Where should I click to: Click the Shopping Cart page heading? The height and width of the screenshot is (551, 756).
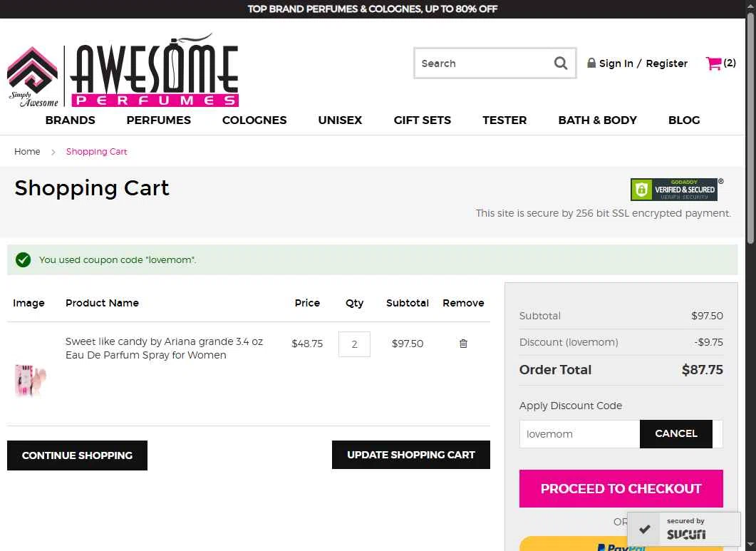coord(92,187)
